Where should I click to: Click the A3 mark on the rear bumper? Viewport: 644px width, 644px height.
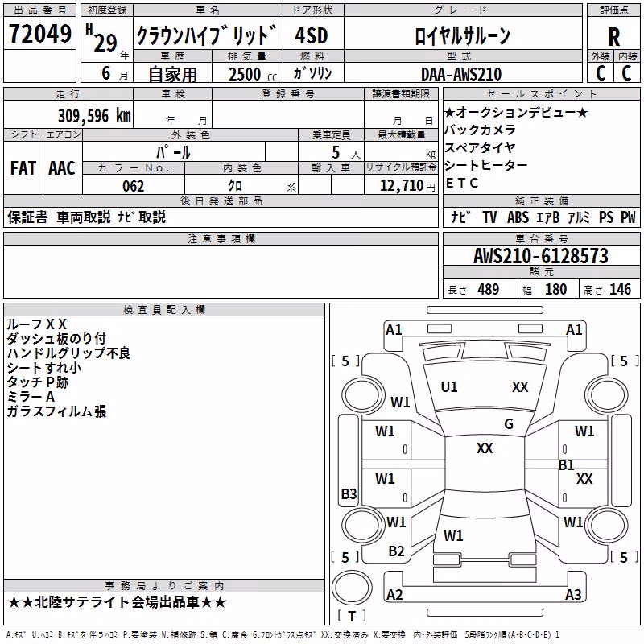click(x=573, y=595)
